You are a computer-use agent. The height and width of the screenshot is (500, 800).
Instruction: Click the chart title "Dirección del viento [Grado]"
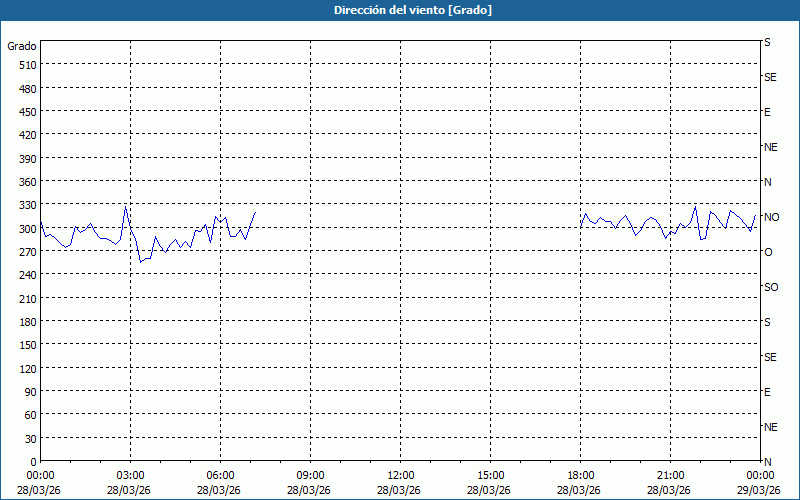(x=413, y=10)
